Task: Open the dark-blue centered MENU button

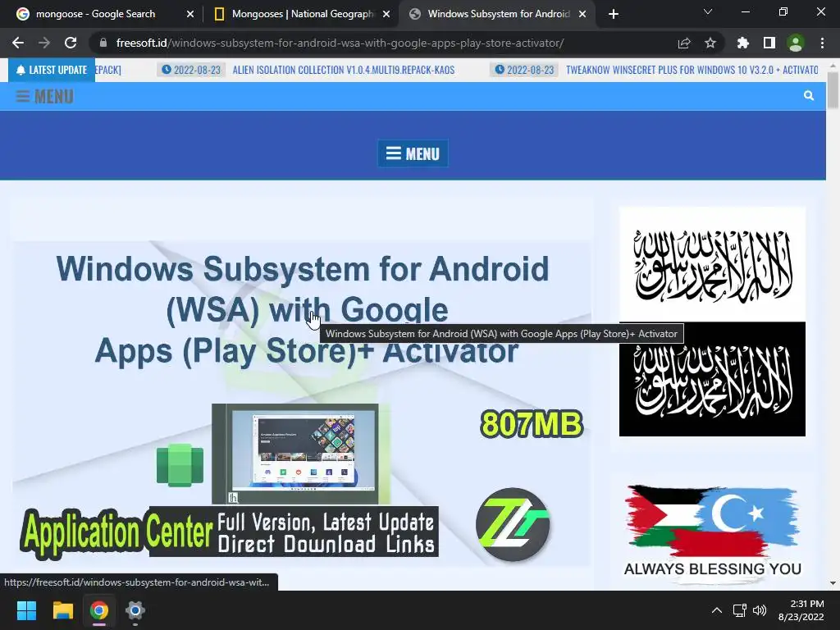Action: coord(413,153)
